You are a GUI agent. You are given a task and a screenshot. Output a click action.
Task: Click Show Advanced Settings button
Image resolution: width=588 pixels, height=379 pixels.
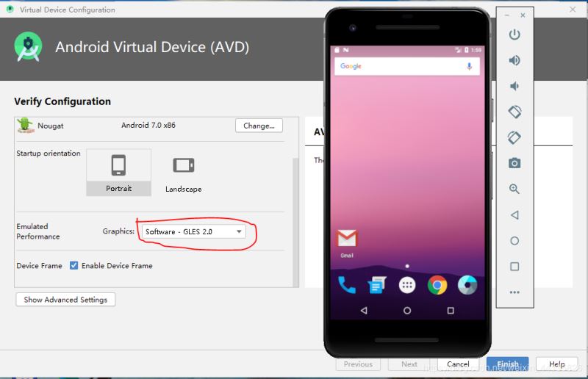point(65,300)
